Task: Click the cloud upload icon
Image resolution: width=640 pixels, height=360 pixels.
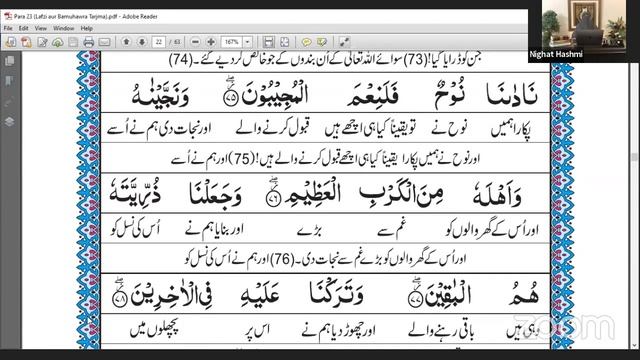Action: (58, 42)
